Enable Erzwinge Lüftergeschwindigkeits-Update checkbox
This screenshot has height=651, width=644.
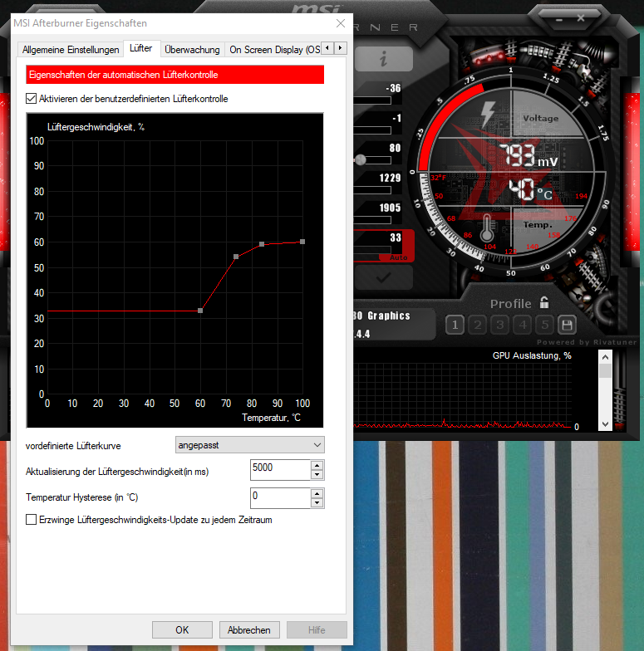pyautogui.click(x=32, y=520)
